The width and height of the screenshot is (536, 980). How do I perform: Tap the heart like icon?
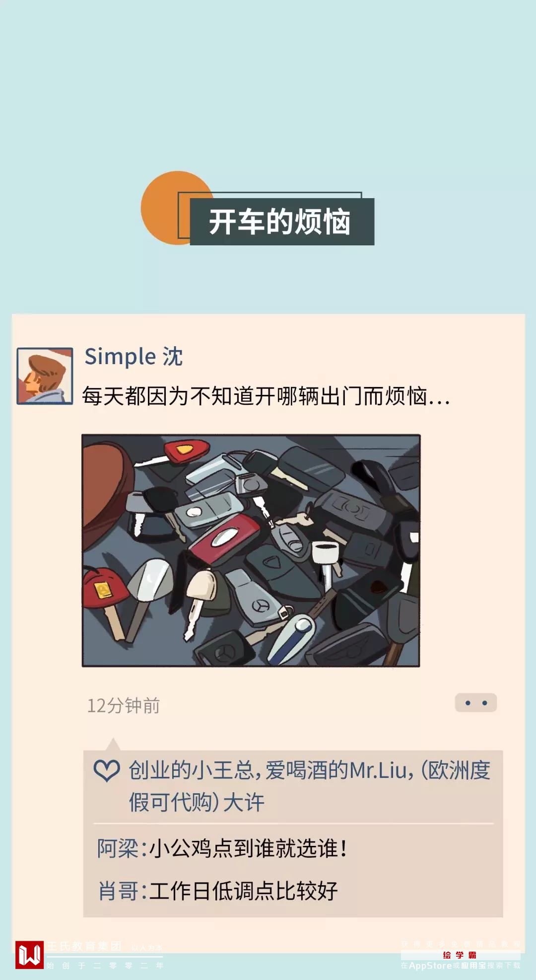coord(107,770)
